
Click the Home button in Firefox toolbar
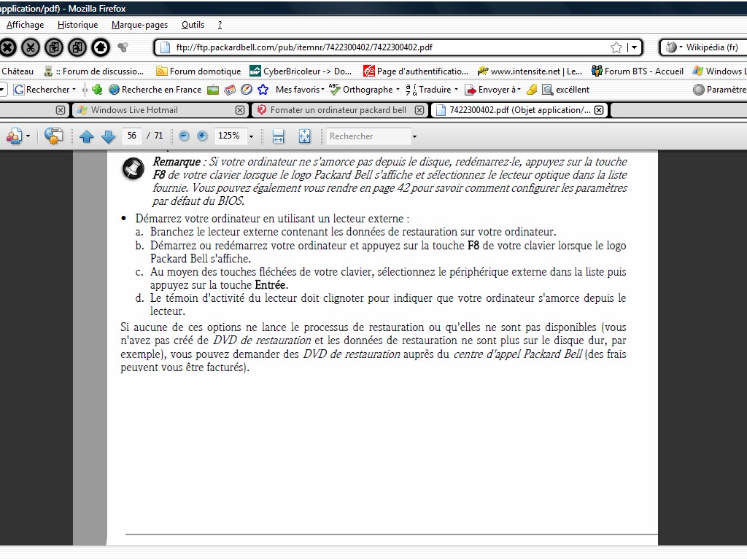tap(100, 47)
